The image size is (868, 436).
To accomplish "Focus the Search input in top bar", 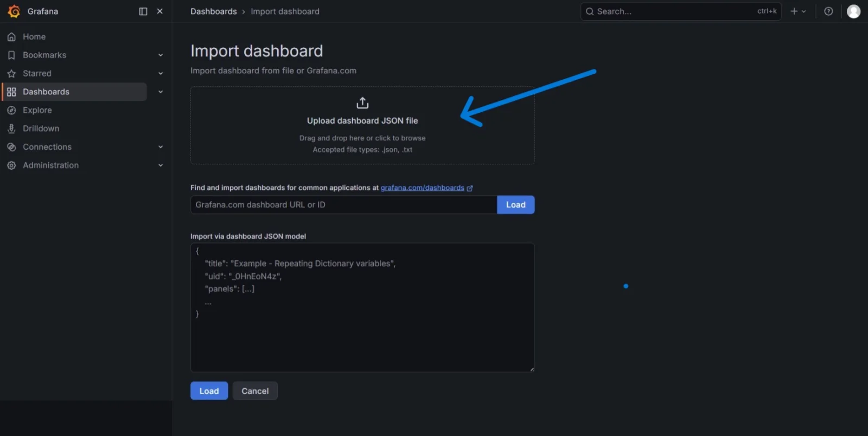I will click(681, 11).
